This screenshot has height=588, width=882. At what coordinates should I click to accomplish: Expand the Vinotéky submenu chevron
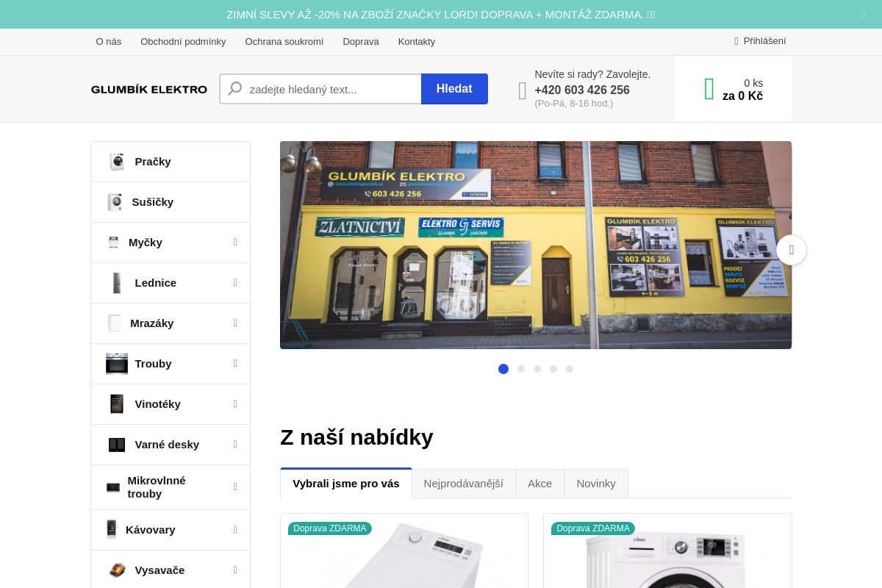234,404
